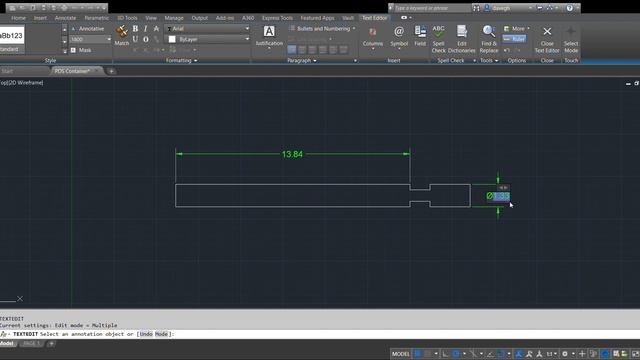The height and width of the screenshot is (360, 640).
Task: Click the clean screen icon in status bar
Action: click(636, 353)
